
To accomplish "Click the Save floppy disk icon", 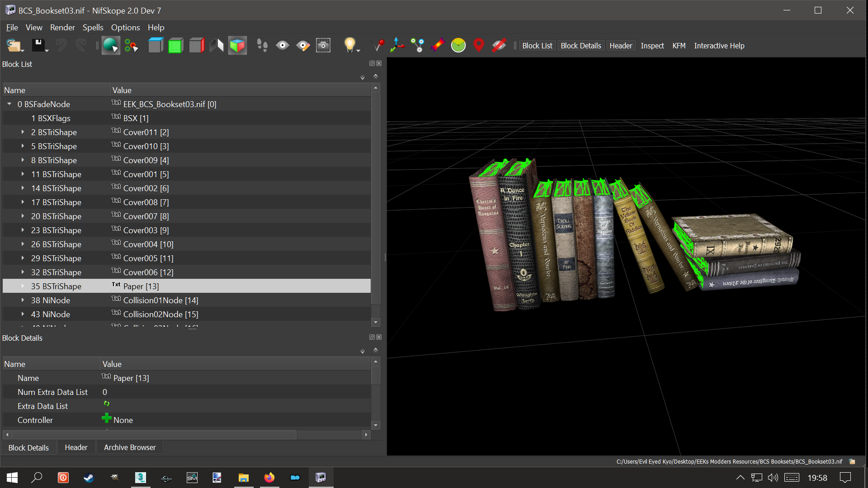I will (x=38, y=46).
